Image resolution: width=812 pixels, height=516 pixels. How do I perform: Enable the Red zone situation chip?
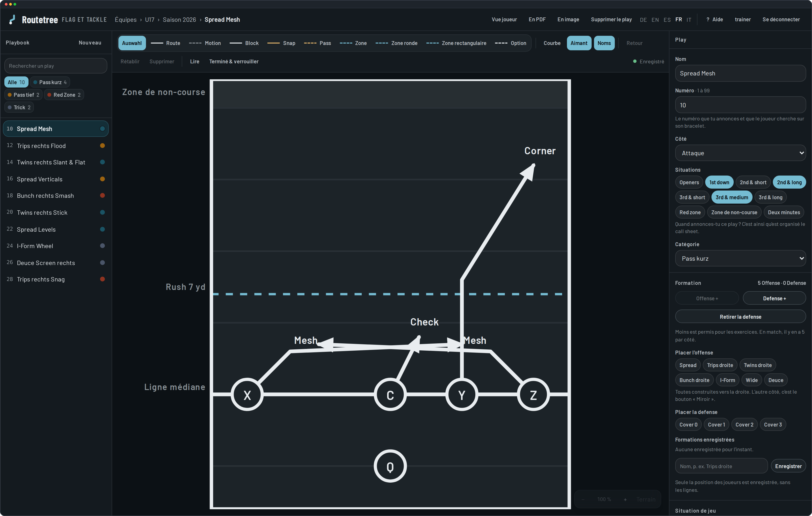pos(690,212)
